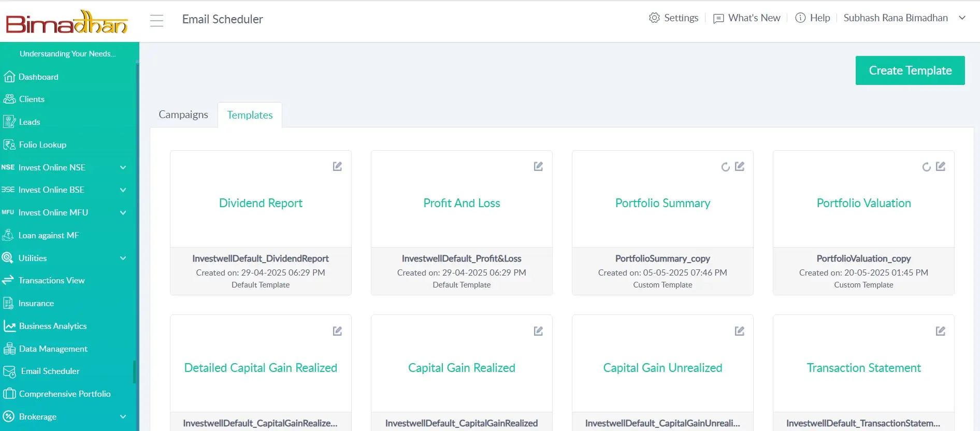Open the Settings link
Viewport: 980px width, 431px height.
681,18
